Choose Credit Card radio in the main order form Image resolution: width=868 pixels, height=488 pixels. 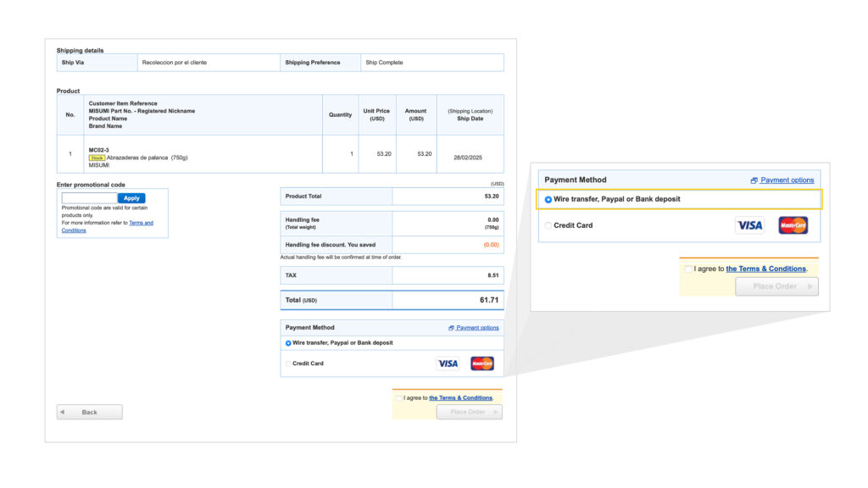tap(288, 363)
